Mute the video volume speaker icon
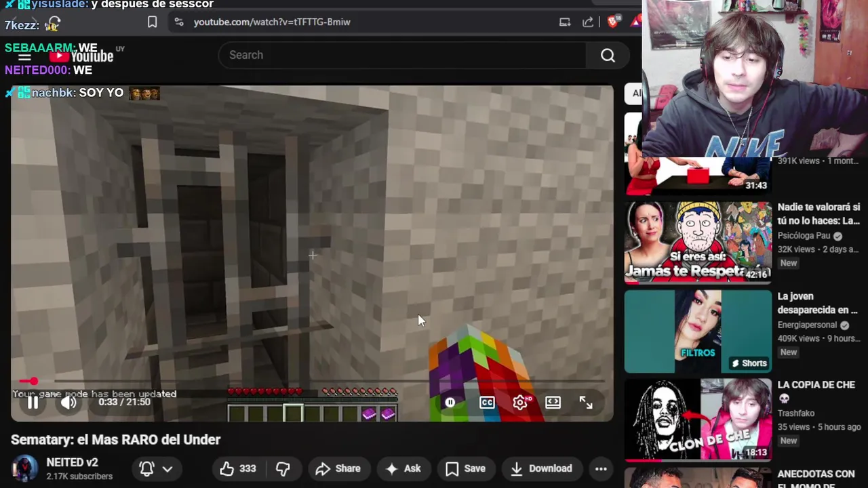Image resolution: width=868 pixels, height=488 pixels. tap(68, 403)
